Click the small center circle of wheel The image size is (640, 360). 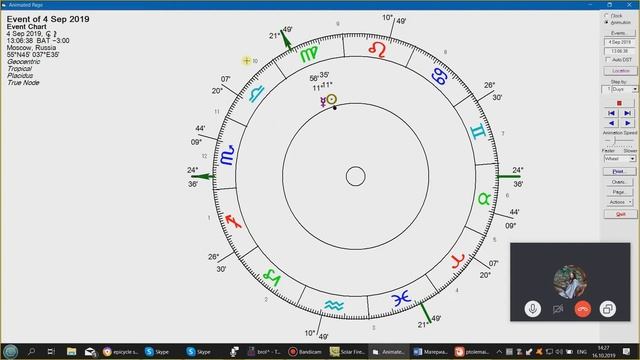point(356,176)
